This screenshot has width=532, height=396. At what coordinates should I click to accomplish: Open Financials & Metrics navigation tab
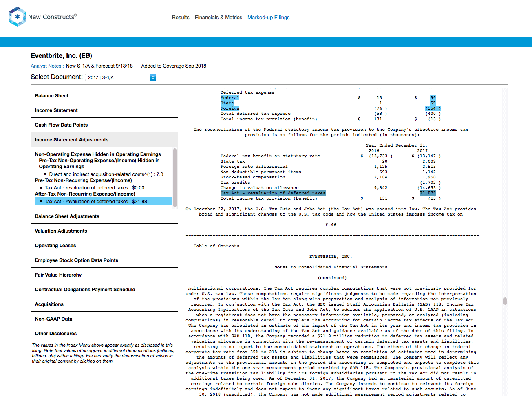[x=219, y=18]
